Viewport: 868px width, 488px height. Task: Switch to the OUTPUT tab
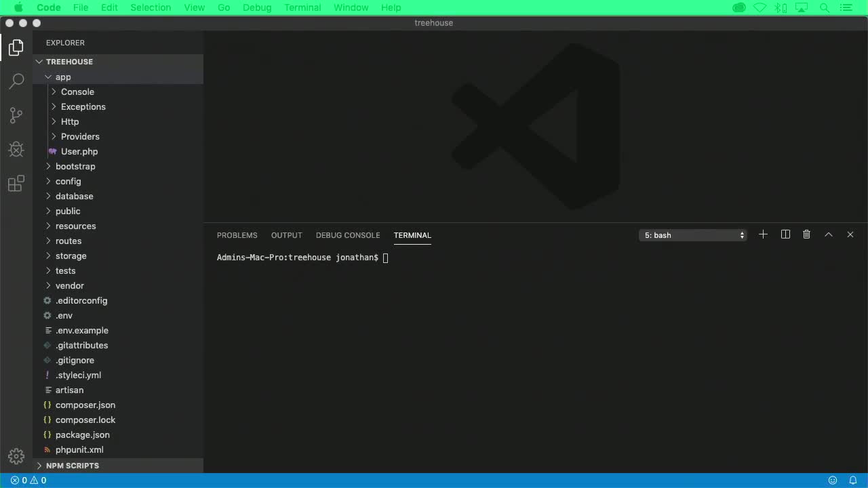pyautogui.click(x=287, y=235)
